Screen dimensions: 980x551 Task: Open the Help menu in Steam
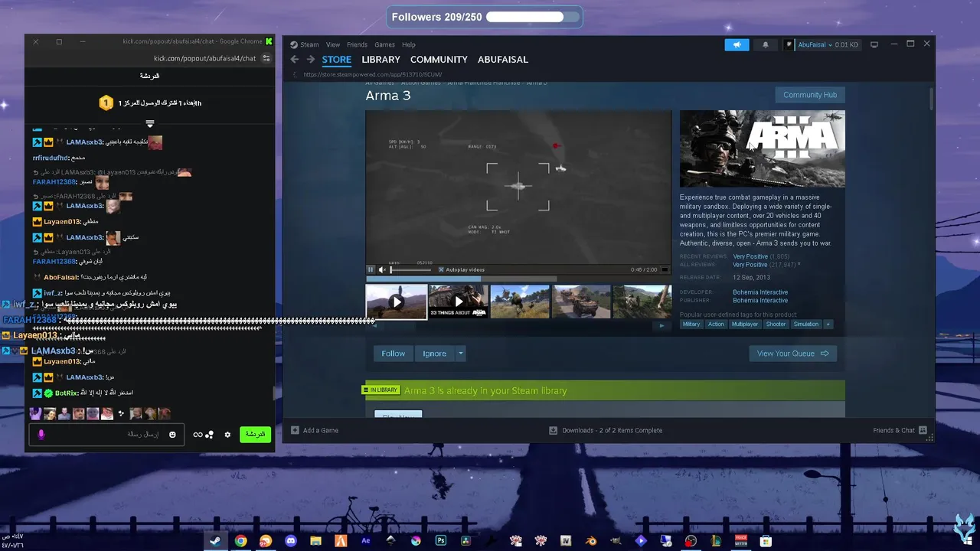tap(409, 44)
